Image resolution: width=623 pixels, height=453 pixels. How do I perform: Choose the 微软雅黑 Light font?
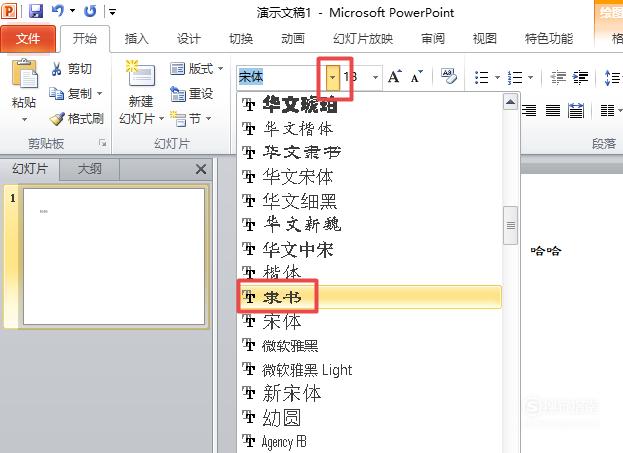(x=370, y=370)
